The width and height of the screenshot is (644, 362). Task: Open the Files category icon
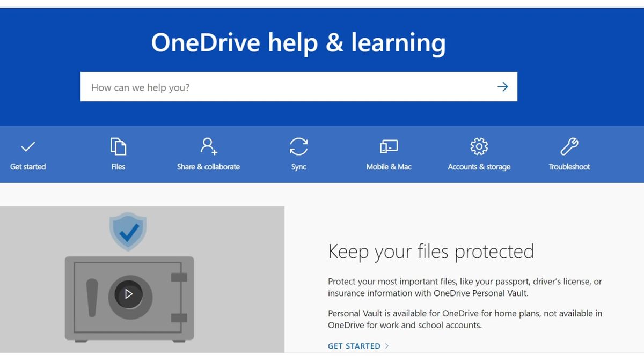118,146
